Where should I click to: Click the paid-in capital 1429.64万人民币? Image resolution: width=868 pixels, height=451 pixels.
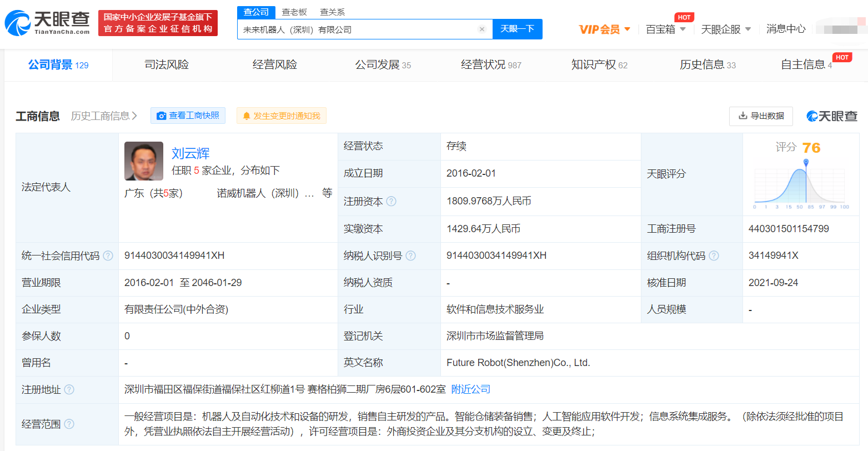(x=484, y=229)
